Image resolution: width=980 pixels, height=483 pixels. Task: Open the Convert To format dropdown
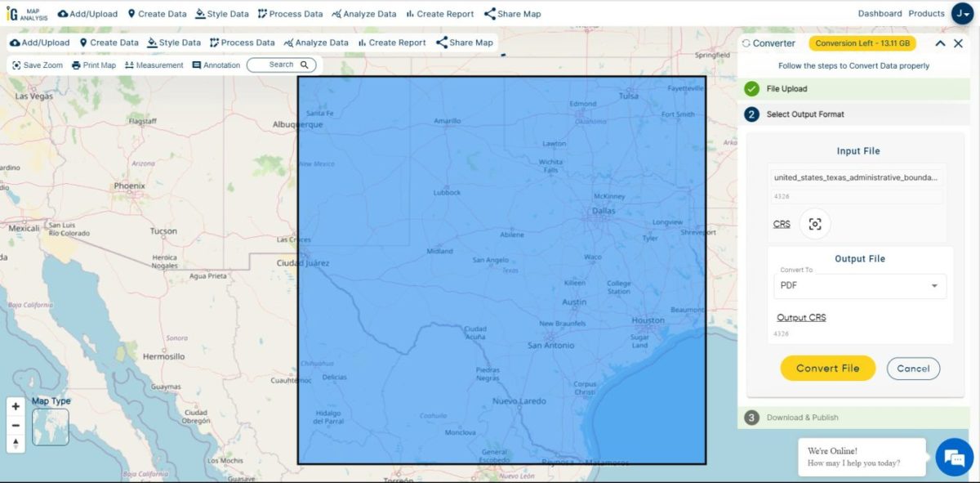click(x=859, y=286)
